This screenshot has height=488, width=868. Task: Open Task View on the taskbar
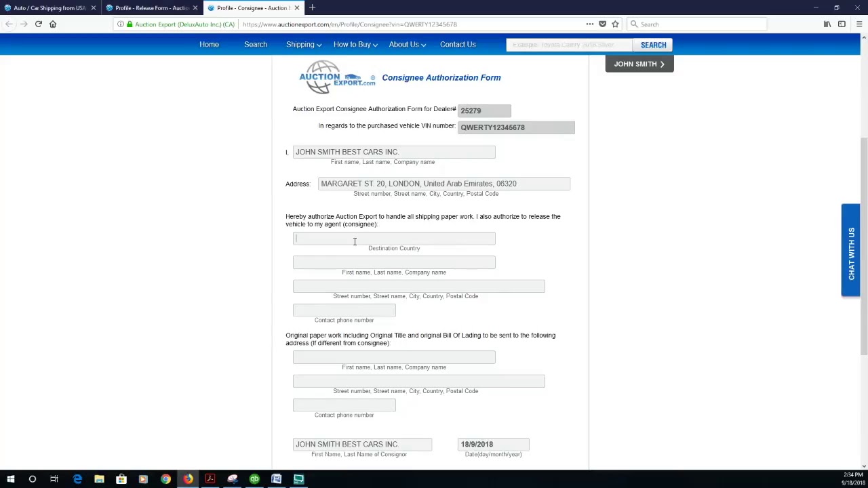(x=54, y=479)
